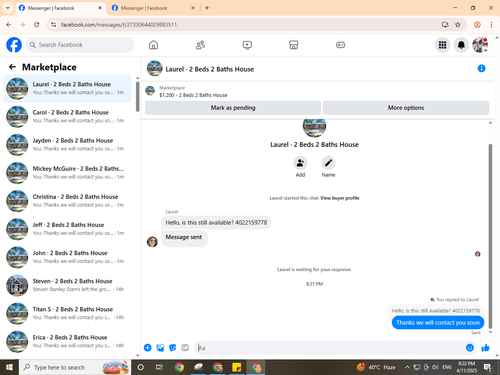
Task: Bookmark this page star icon
Action: click(458, 24)
